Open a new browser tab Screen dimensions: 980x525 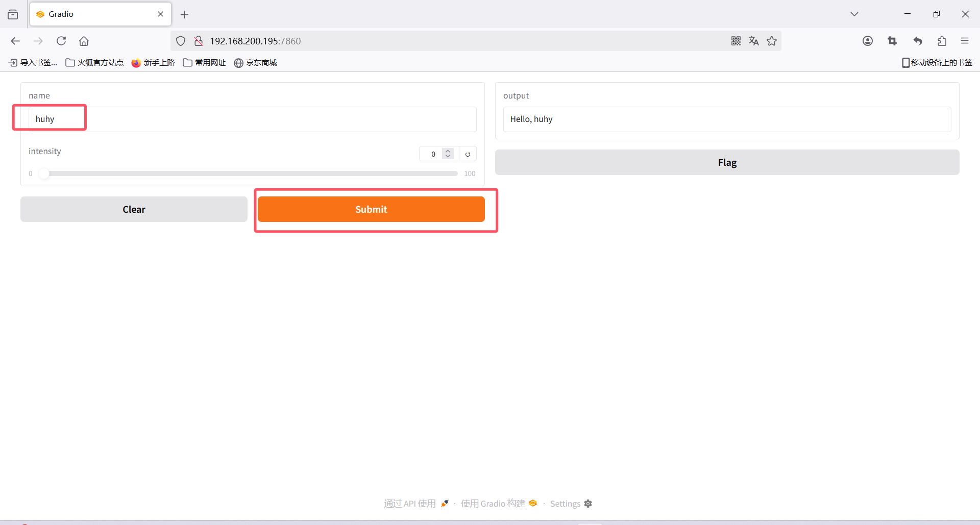(x=185, y=14)
